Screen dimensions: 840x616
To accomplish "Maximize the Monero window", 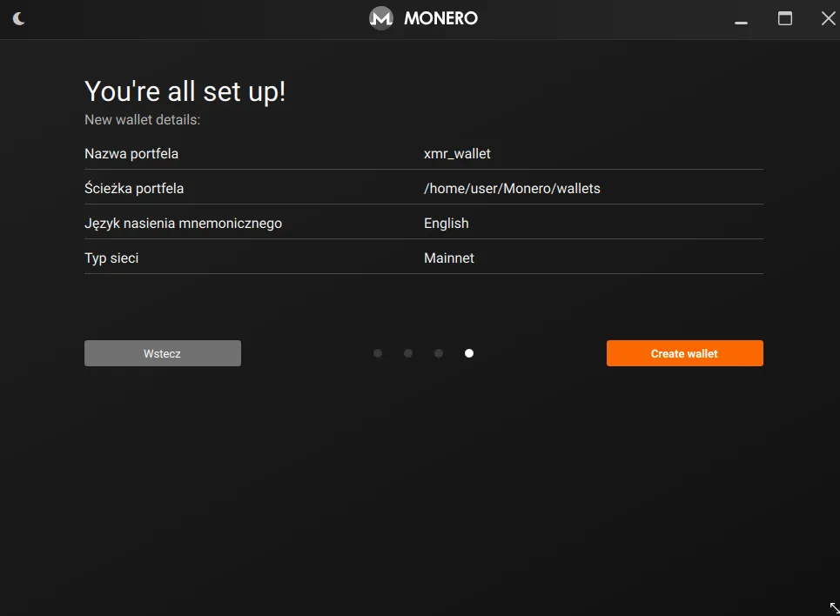I will click(785, 18).
